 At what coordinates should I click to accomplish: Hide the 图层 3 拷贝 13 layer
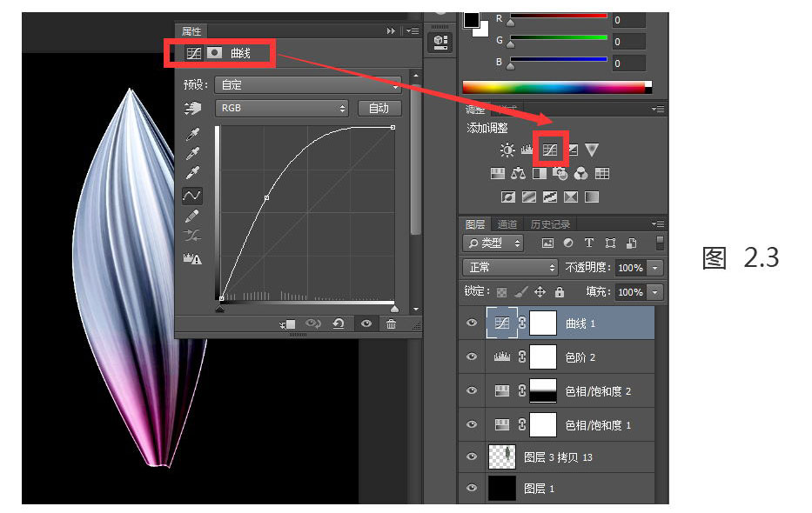pos(472,456)
